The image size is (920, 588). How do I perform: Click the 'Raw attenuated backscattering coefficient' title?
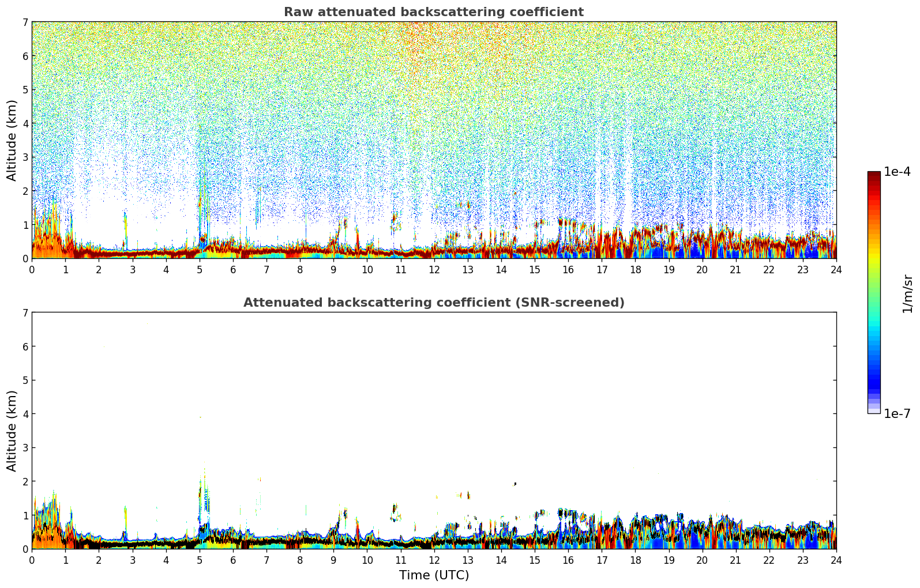click(x=434, y=12)
